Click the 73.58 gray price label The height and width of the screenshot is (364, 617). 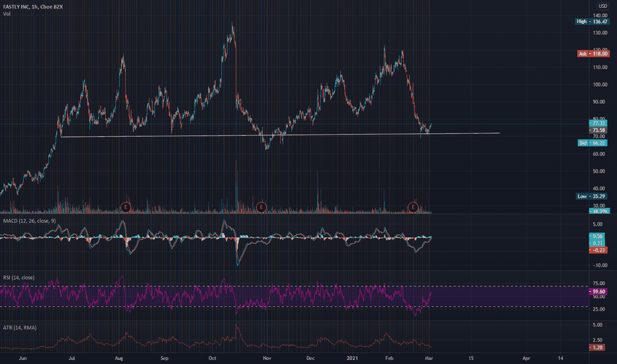pos(598,130)
